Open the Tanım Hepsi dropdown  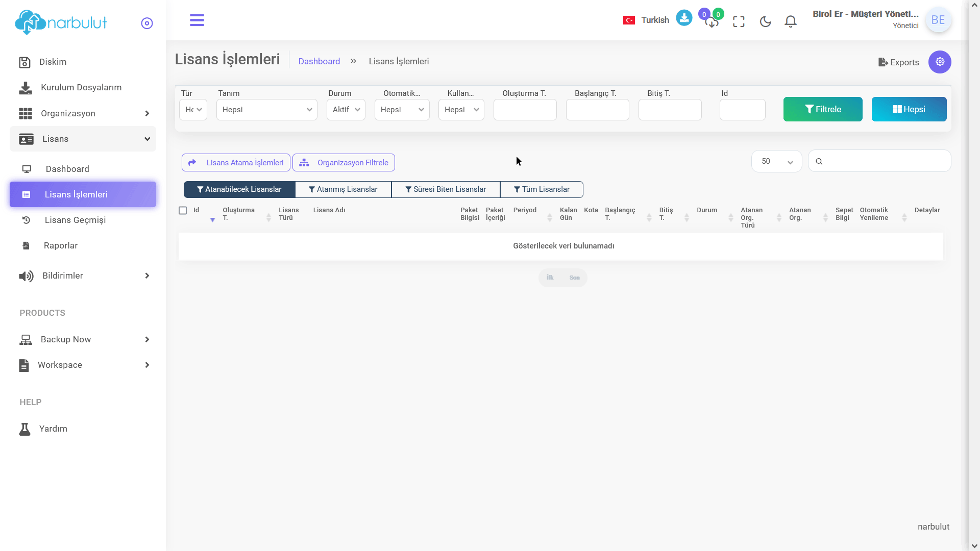tap(266, 110)
